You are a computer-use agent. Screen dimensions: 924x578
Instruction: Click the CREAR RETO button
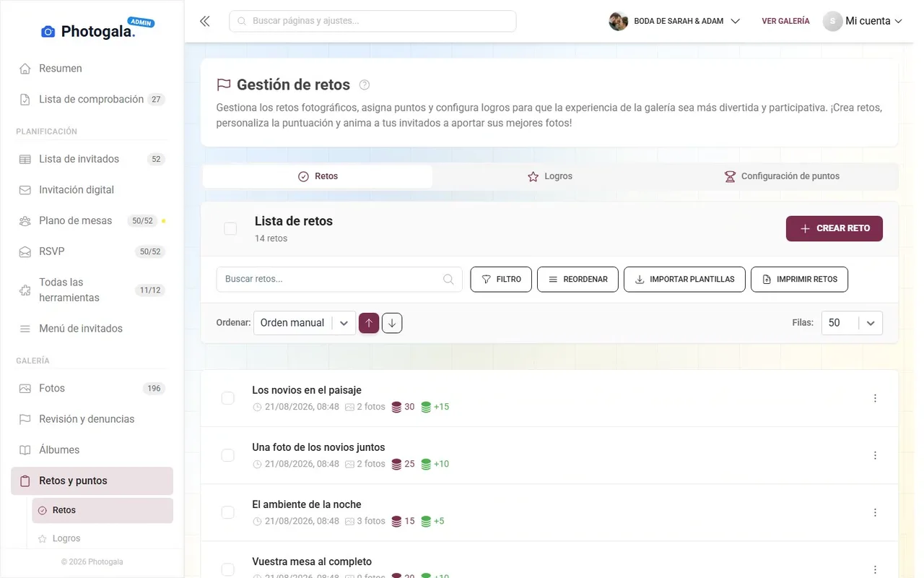(x=834, y=228)
